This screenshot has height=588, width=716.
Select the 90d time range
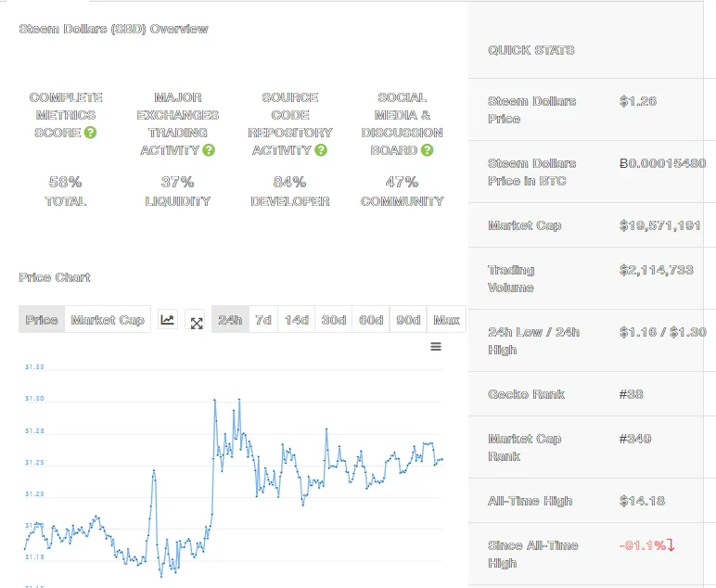tap(408, 320)
